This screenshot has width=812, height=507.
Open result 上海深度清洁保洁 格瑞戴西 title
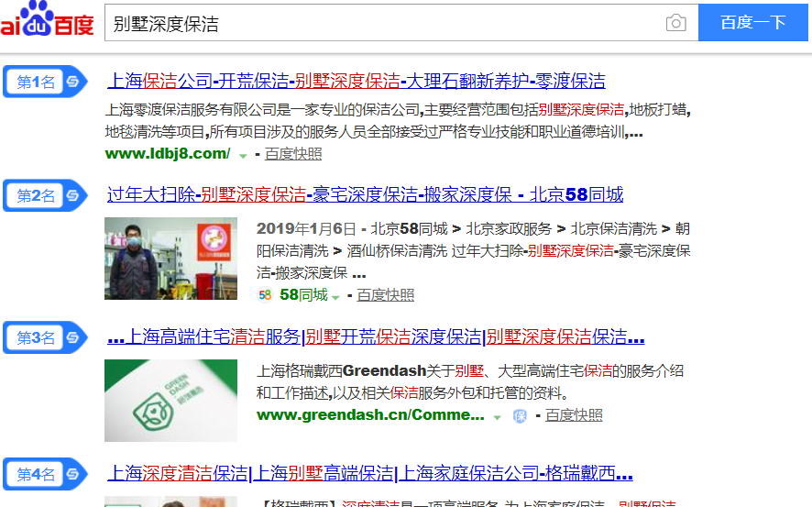coord(369,473)
